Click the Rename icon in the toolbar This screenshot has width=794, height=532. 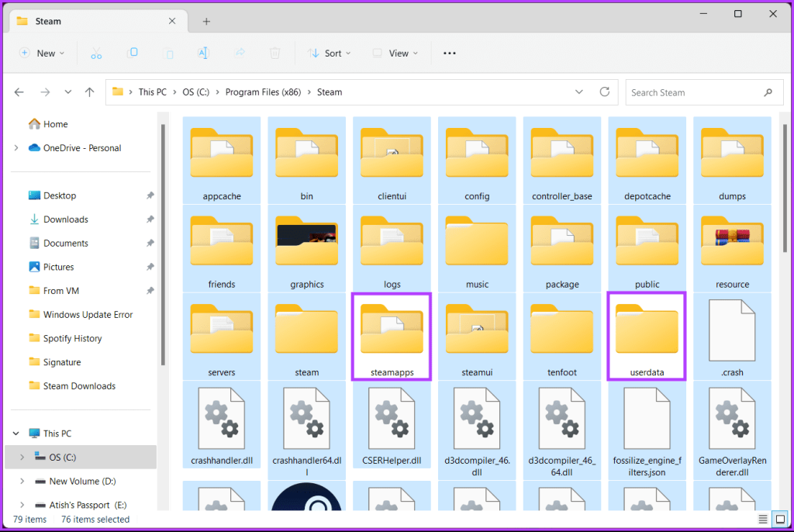click(x=203, y=53)
